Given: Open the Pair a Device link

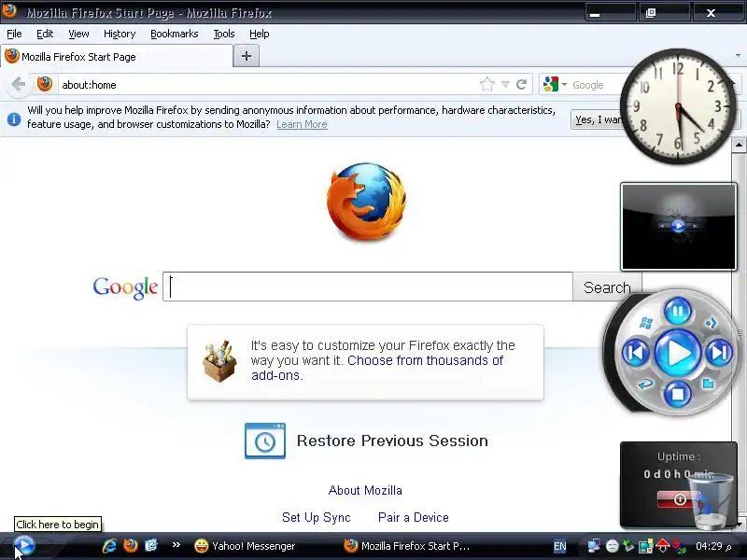Looking at the screenshot, I should click(x=414, y=518).
